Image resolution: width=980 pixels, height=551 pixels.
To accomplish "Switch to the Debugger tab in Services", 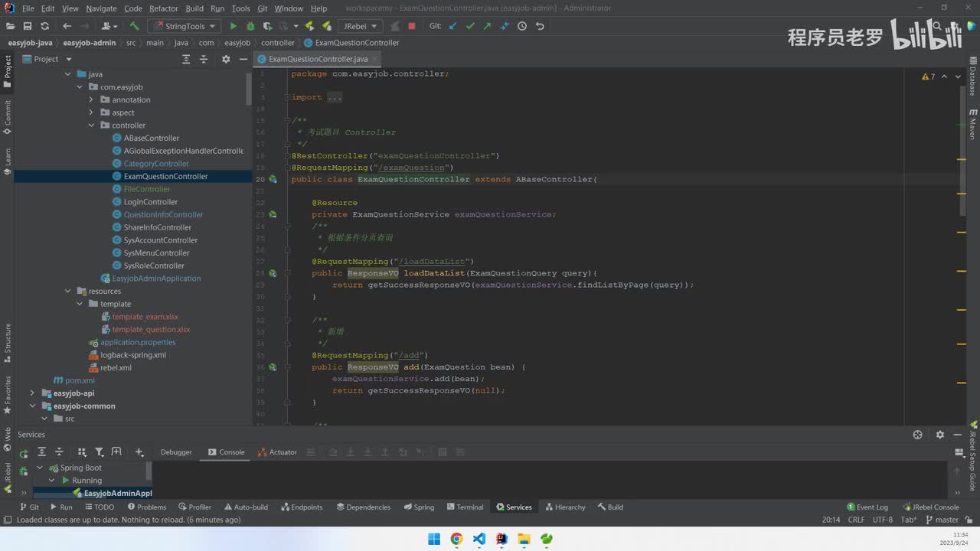I will (x=176, y=452).
